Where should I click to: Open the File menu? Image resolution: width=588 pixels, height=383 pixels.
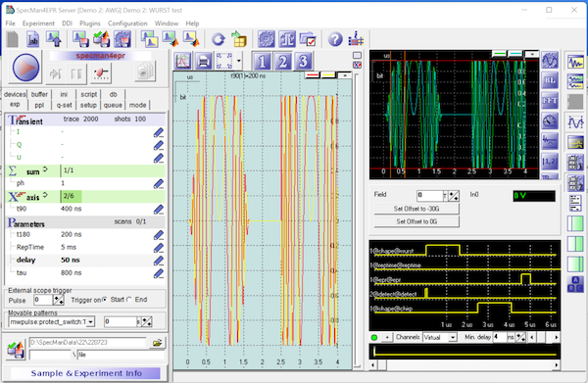click(x=10, y=24)
